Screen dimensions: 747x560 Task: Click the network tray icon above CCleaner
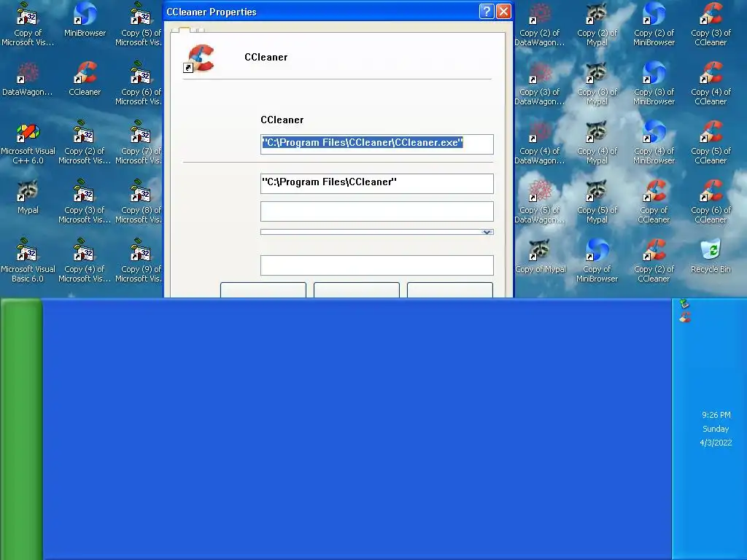[684, 303]
